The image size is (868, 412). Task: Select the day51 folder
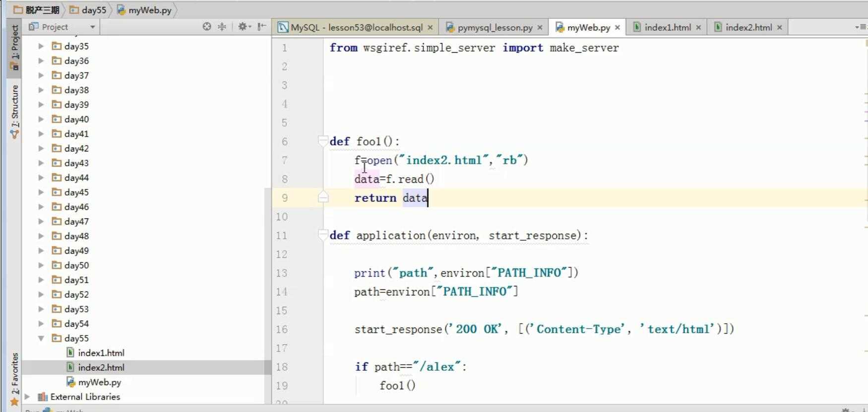[76, 280]
